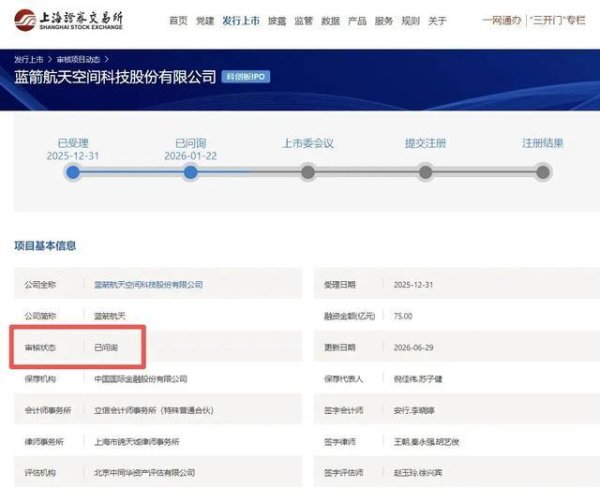The image size is (600, 503).
Task: Select the 产品 menu item
Action: coord(357,21)
